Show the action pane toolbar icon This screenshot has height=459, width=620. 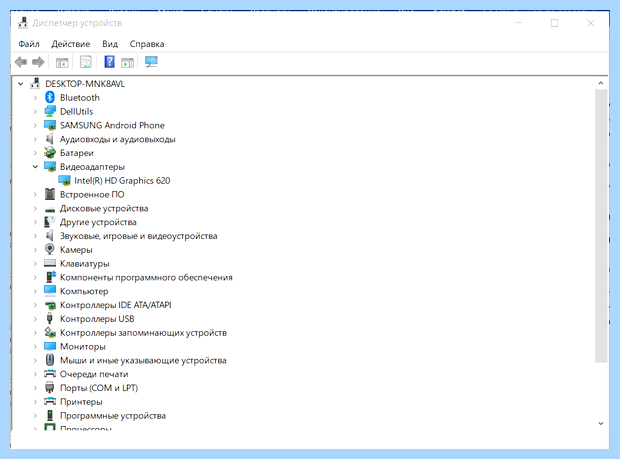click(127, 62)
